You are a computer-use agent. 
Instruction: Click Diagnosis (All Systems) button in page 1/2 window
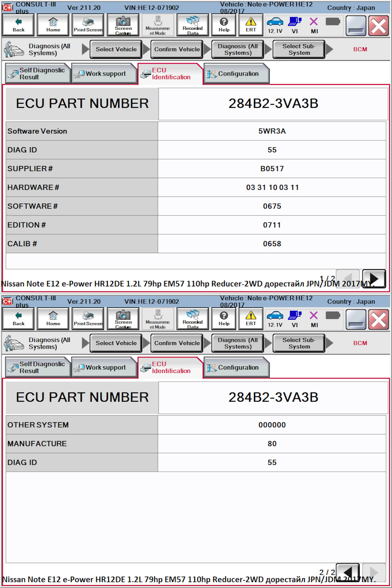238,49
